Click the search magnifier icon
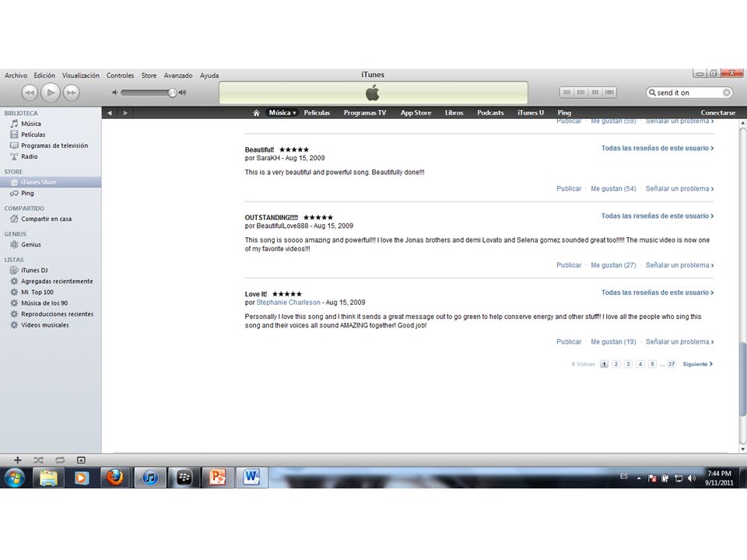The height and width of the screenshot is (560, 747). click(x=652, y=93)
